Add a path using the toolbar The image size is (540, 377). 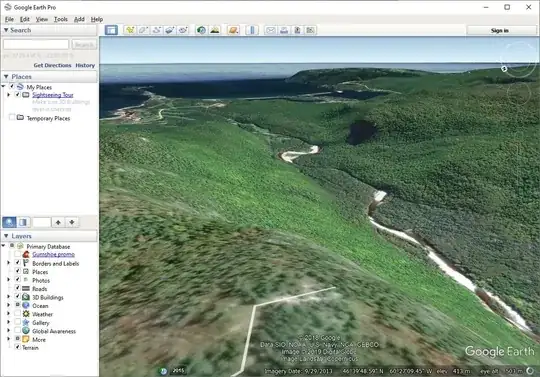(x=156, y=30)
